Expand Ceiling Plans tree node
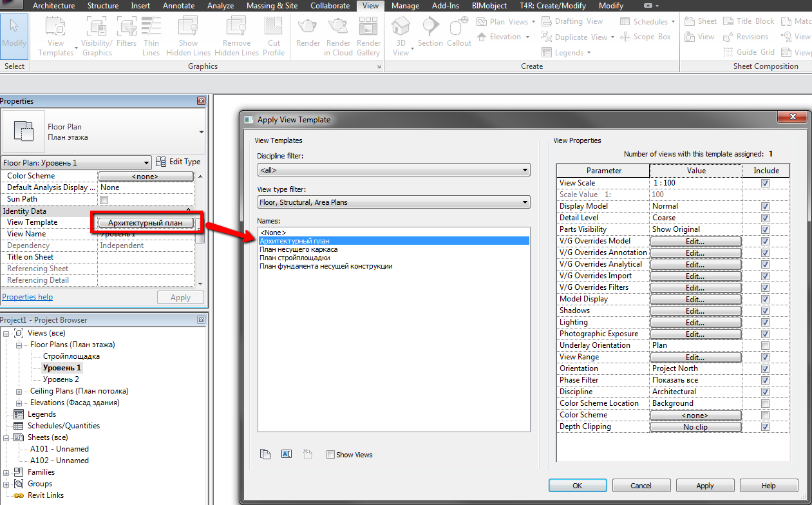This screenshot has width=812, height=505. 19,392
